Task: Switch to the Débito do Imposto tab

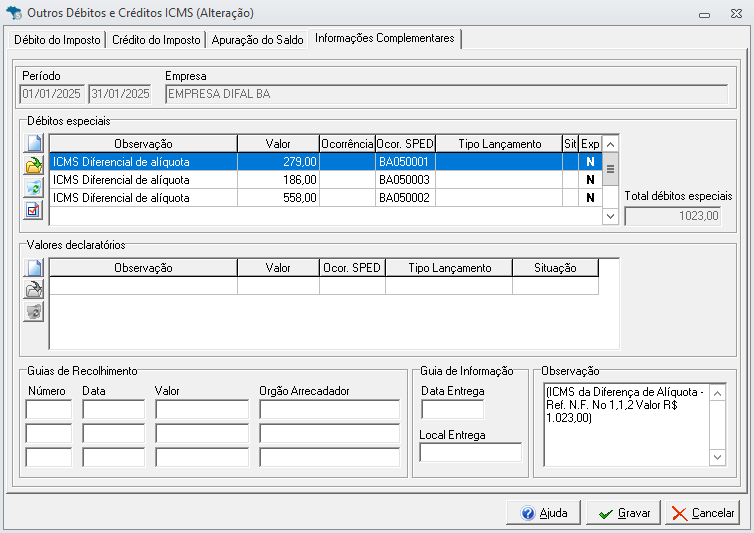Action: (57, 40)
